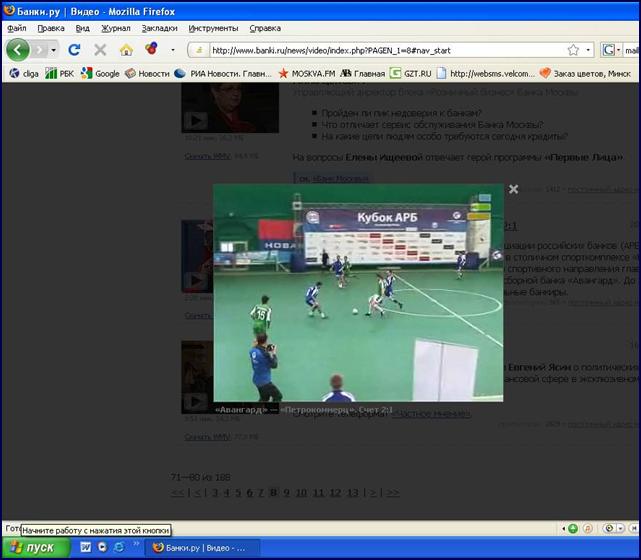
Task: Open the Инструменты menu
Action: 213,28
